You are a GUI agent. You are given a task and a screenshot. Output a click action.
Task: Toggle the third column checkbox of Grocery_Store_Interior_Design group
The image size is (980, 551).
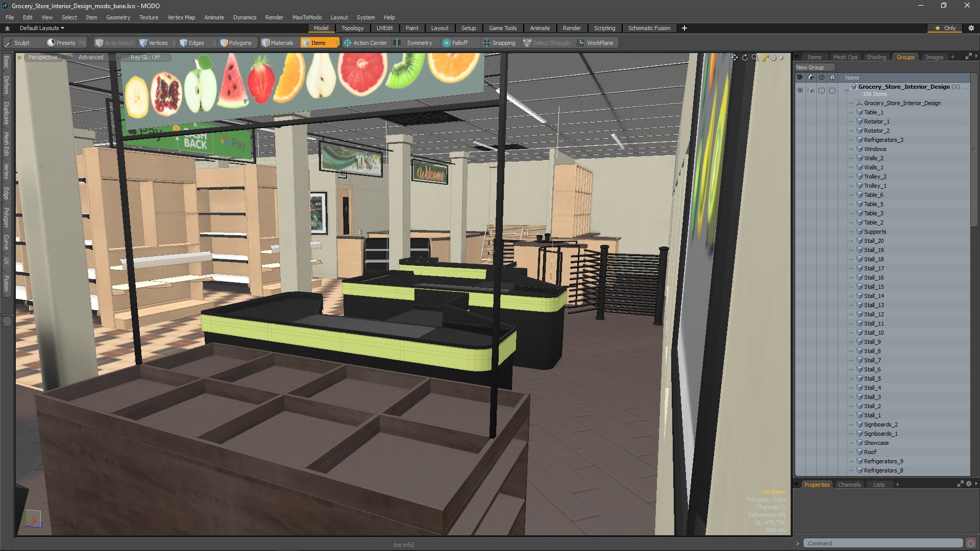pyautogui.click(x=821, y=90)
